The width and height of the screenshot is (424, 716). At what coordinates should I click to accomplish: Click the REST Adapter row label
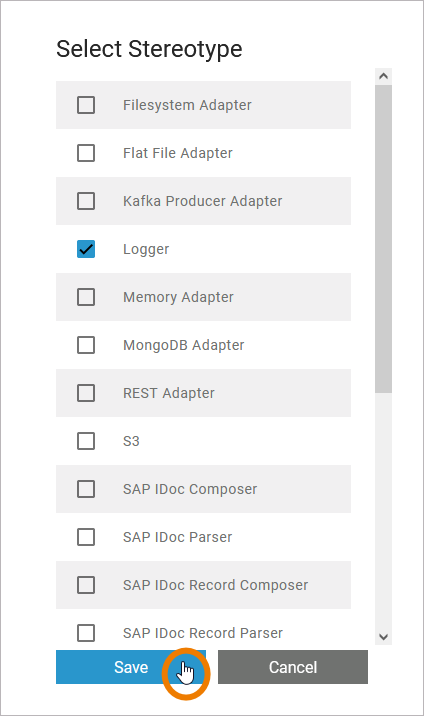(x=169, y=393)
